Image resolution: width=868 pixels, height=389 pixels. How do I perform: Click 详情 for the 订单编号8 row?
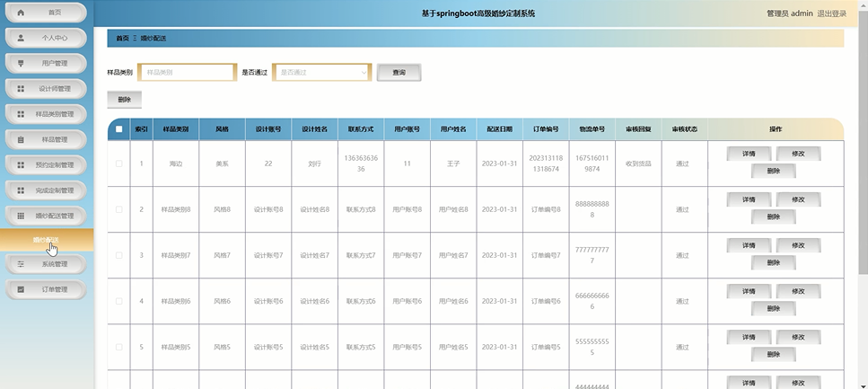(x=749, y=199)
